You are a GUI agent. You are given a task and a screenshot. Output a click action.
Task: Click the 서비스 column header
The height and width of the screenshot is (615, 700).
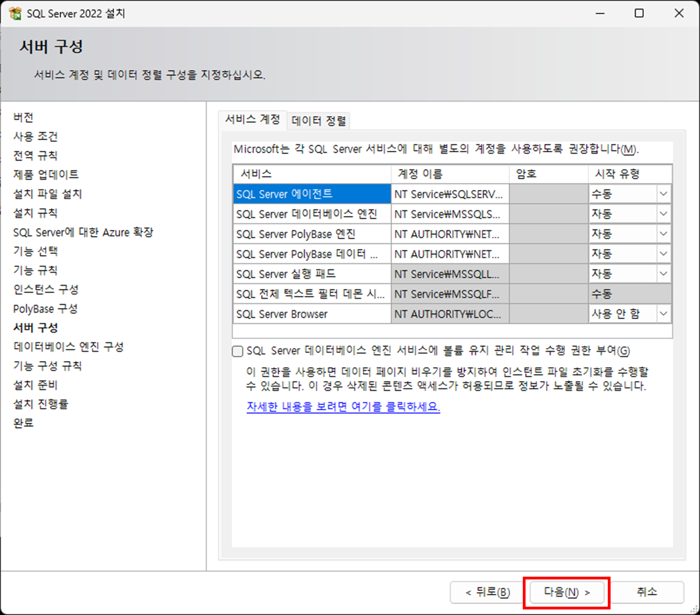pos(312,174)
